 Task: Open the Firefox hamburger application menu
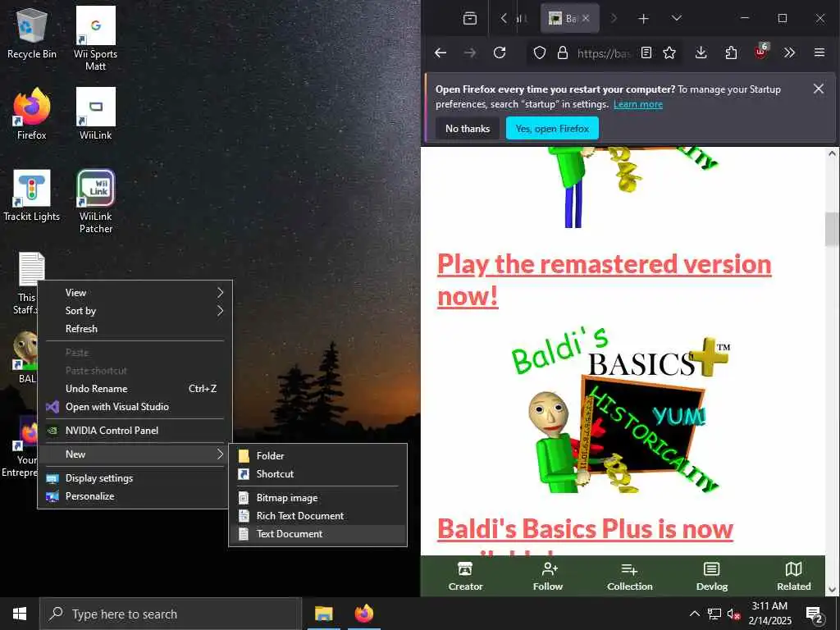819,52
